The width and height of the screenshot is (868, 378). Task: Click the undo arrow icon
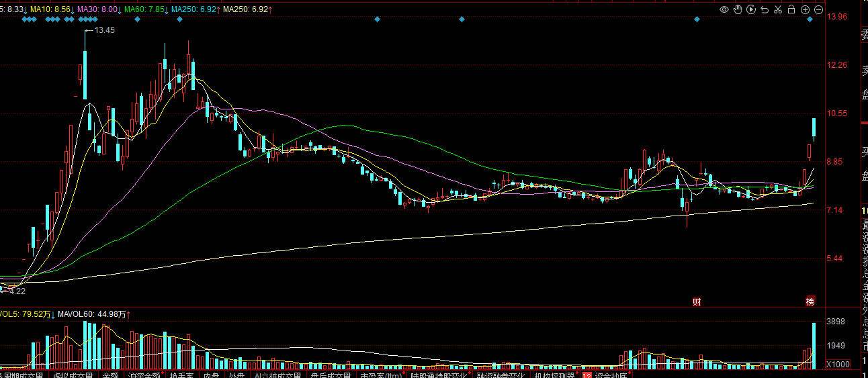click(765, 9)
